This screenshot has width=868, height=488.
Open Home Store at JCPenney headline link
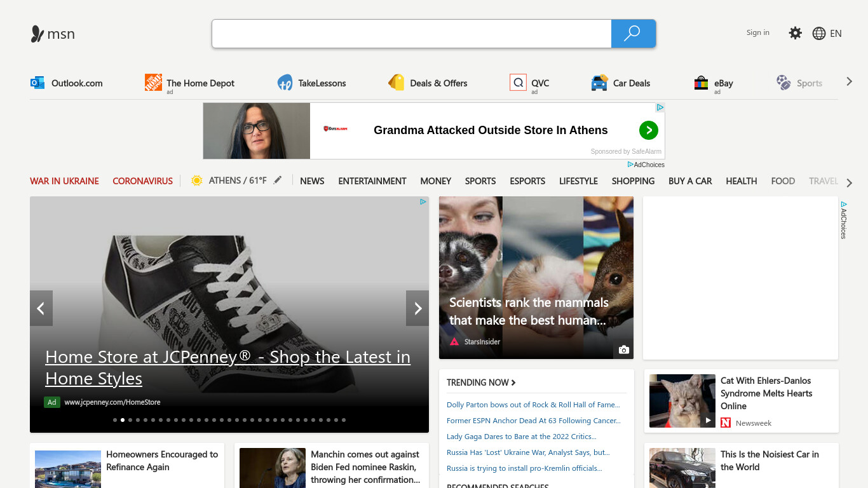228,367
